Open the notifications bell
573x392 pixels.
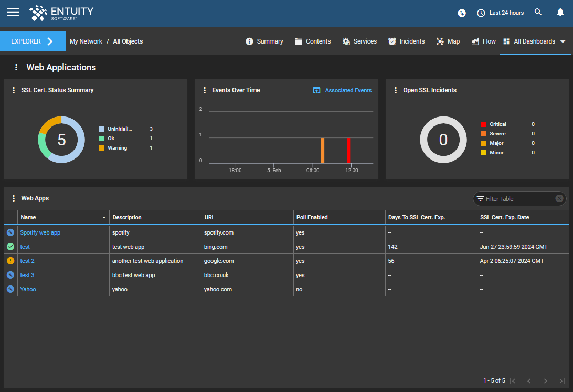[x=560, y=13]
